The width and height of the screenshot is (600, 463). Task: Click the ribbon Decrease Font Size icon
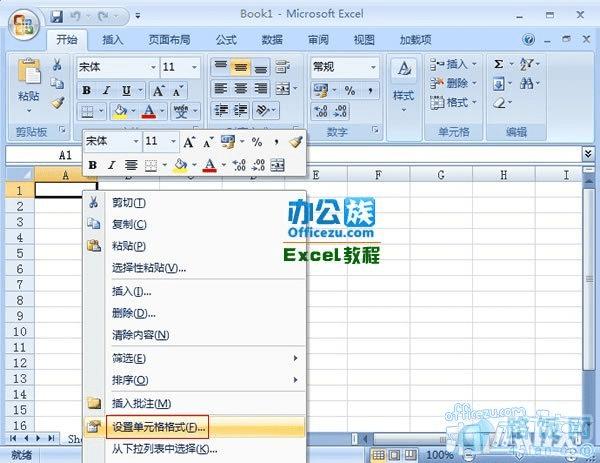tap(178, 91)
